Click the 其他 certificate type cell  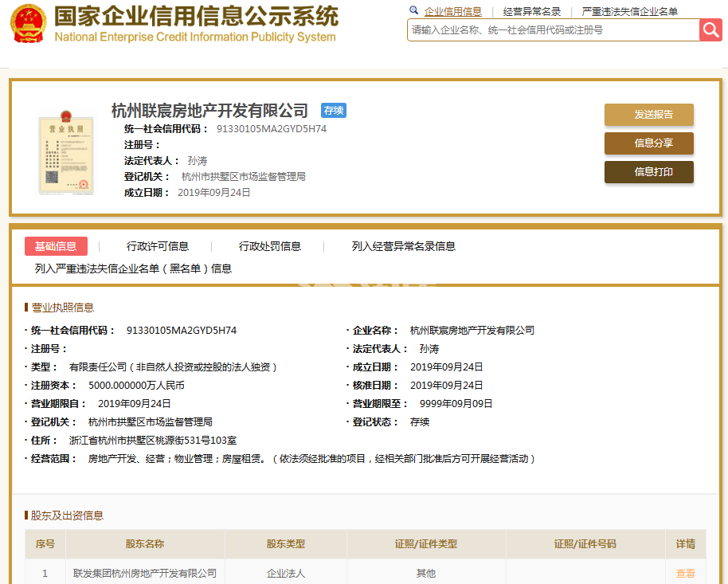tap(426, 574)
